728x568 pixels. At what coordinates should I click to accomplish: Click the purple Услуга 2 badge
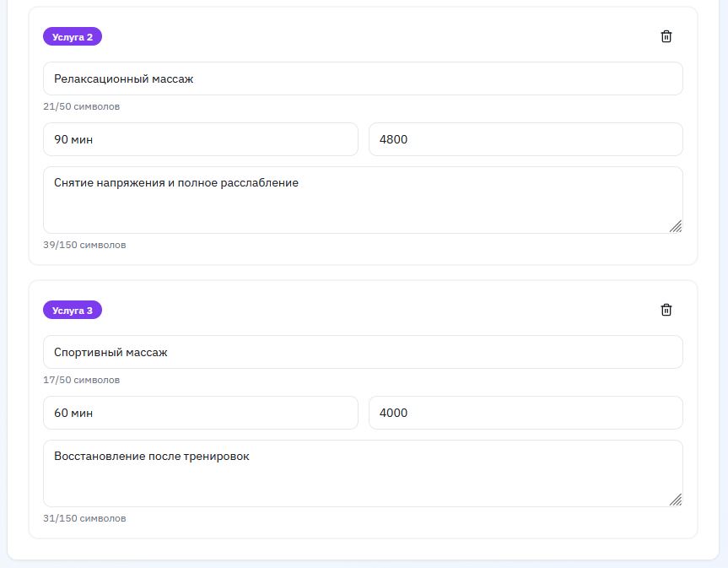[73, 36]
